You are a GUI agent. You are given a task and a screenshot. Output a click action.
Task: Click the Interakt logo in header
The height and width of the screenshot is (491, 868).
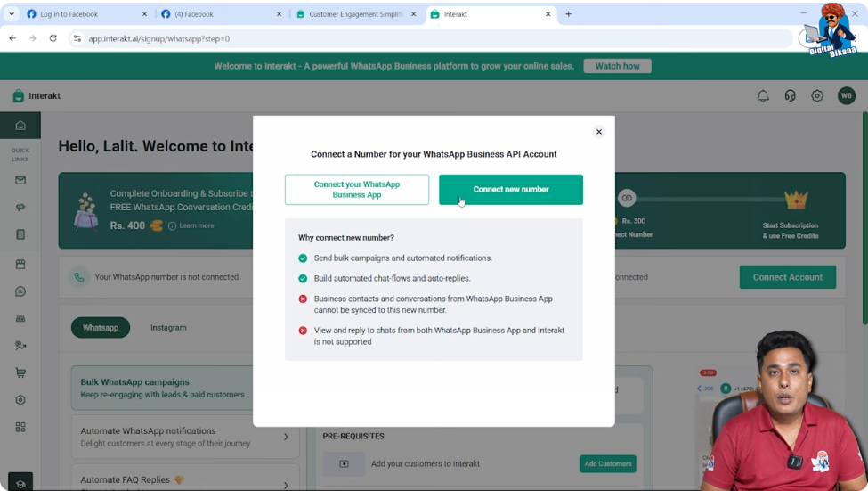(x=37, y=96)
